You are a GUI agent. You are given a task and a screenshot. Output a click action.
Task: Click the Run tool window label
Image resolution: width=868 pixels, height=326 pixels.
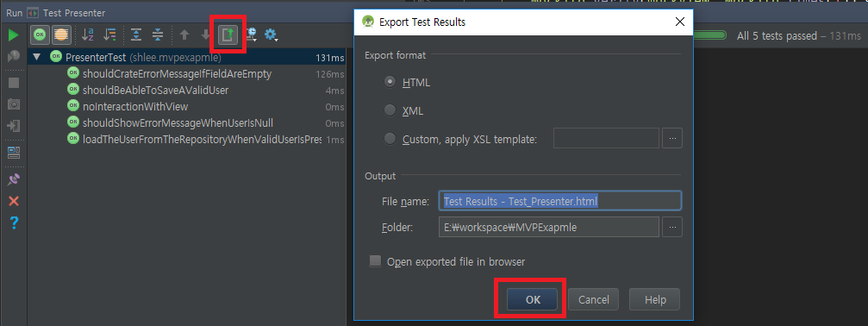(14, 13)
